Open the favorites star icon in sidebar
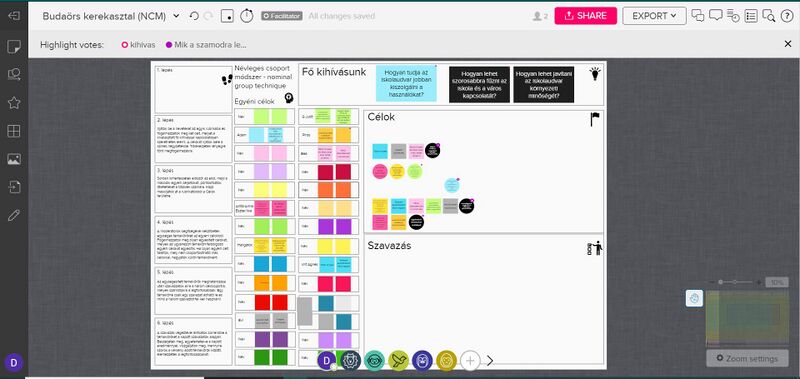 (14, 103)
